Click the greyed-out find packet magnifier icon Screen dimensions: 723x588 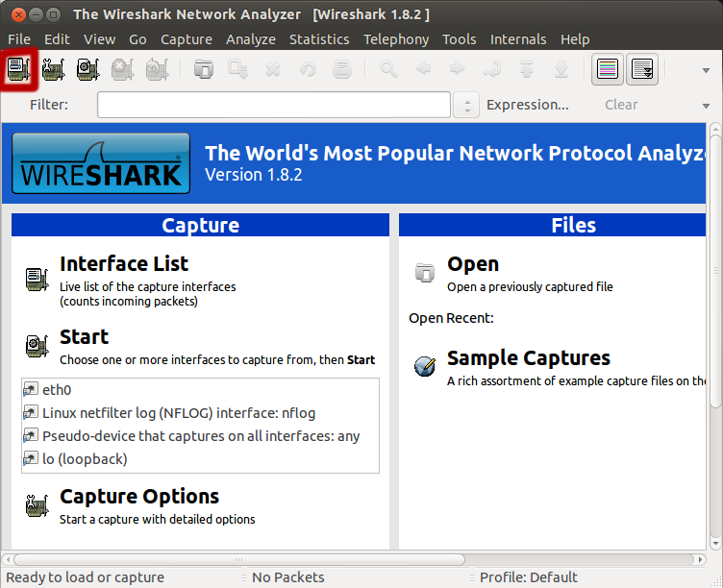tap(388, 69)
